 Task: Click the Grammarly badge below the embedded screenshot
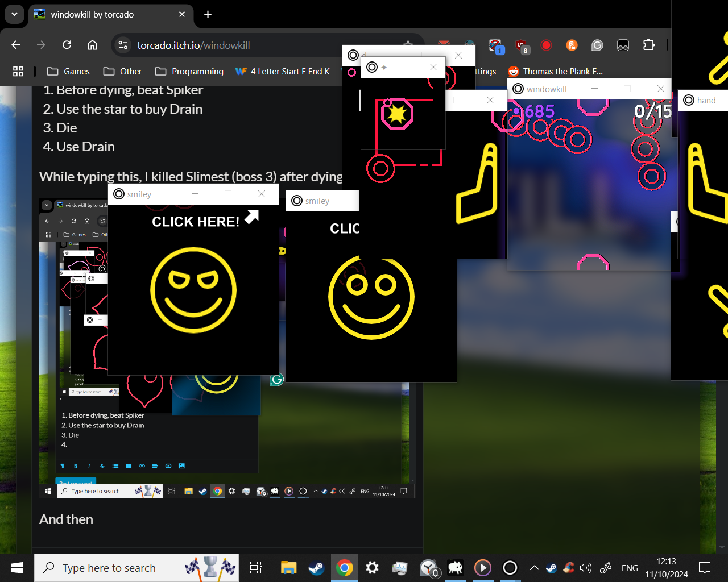tap(276, 379)
